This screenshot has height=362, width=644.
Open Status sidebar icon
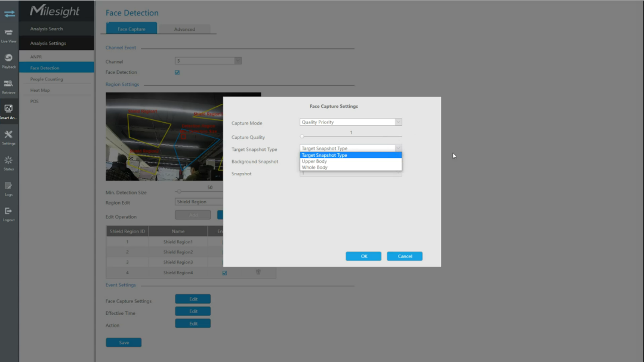tap(8, 163)
